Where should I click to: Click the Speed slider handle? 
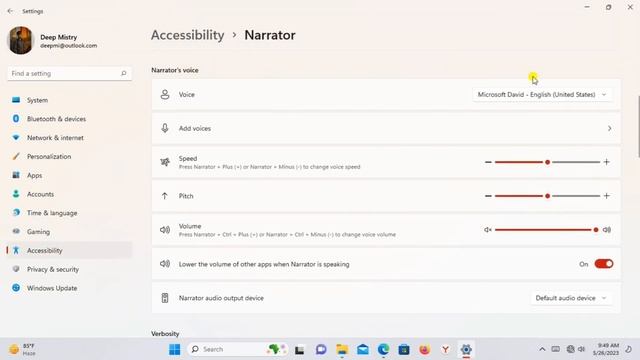[x=547, y=162]
